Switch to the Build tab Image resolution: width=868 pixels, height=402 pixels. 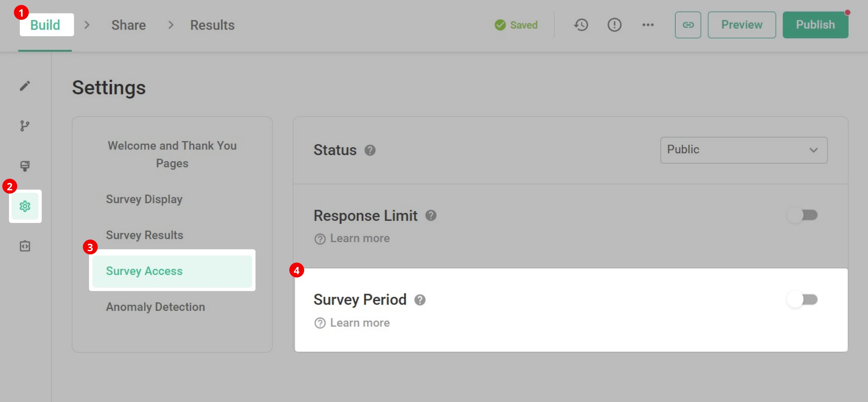pyautogui.click(x=46, y=24)
